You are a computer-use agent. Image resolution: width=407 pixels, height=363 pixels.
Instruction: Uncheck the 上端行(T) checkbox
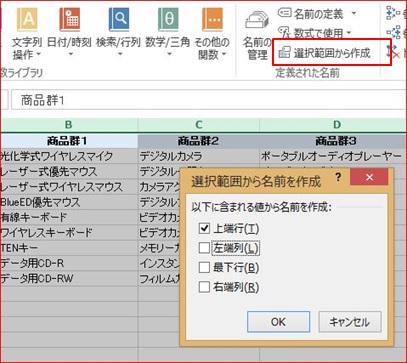(204, 229)
